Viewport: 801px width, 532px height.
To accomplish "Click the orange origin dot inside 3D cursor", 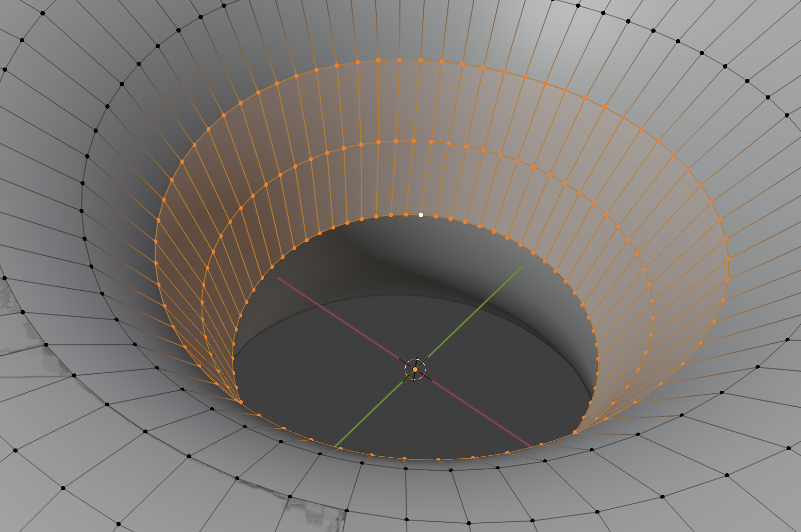I will click(x=415, y=370).
